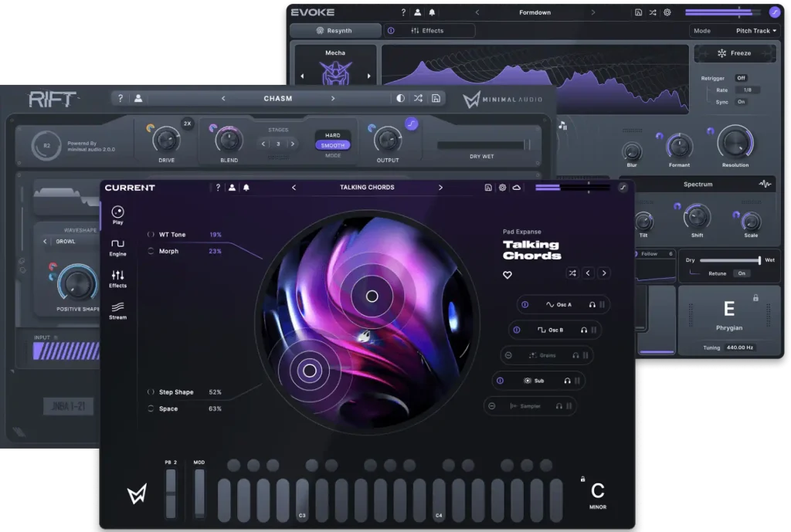Open the Effects panel icon in Current's sidebar
The width and height of the screenshot is (791, 532).
click(118, 276)
